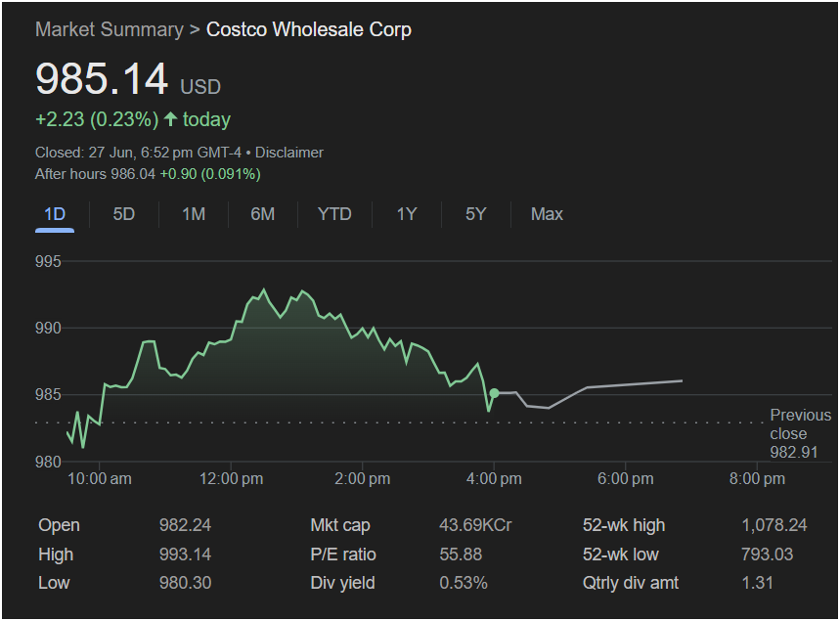Click the Costco Wholesale Corp title
This screenshot has height=621, width=840.
(x=309, y=29)
